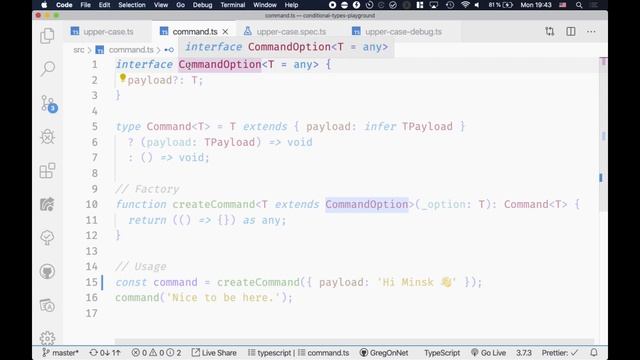Open the Debug menu

pyautogui.click(x=202, y=5)
